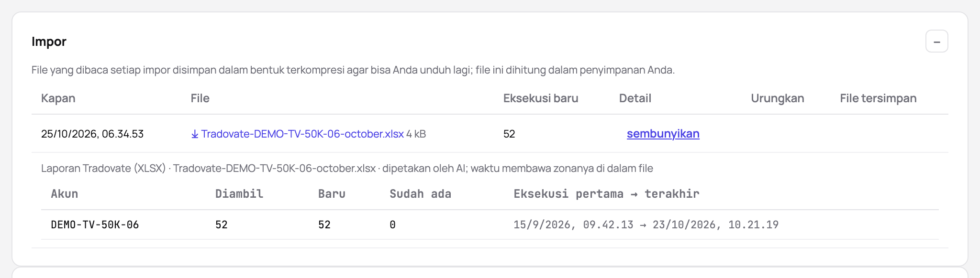The width and height of the screenshot is (980, 278).
Task: Click the Diambil sub-table header
Action: 239,194
